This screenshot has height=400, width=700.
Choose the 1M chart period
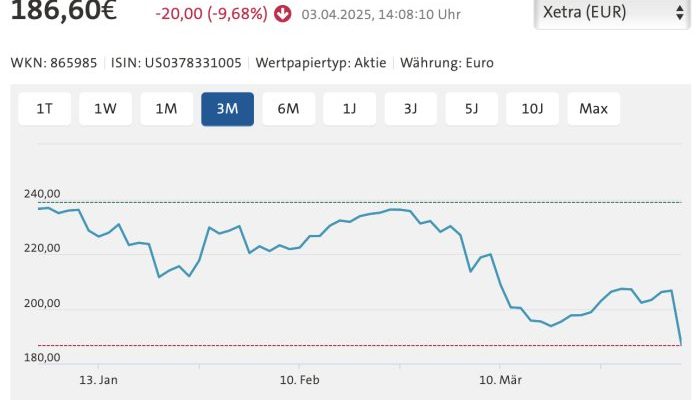[167, 109]
